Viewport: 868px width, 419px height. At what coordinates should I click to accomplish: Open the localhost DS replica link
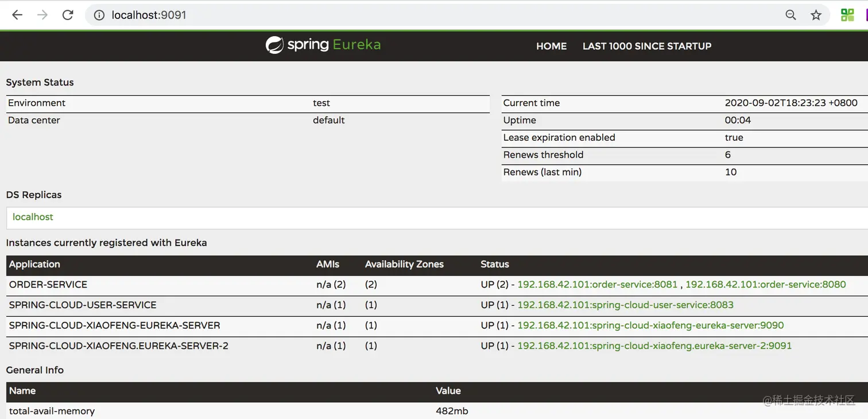pyautogui.click(x=33, y=217)
